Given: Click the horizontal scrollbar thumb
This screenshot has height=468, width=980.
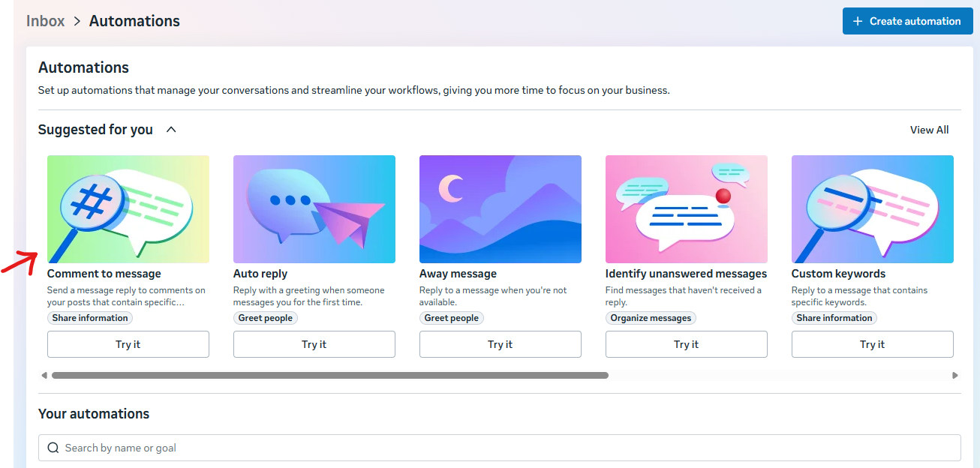Looking at the screenshot, I should pyautogui.click(x=330, y=375).
